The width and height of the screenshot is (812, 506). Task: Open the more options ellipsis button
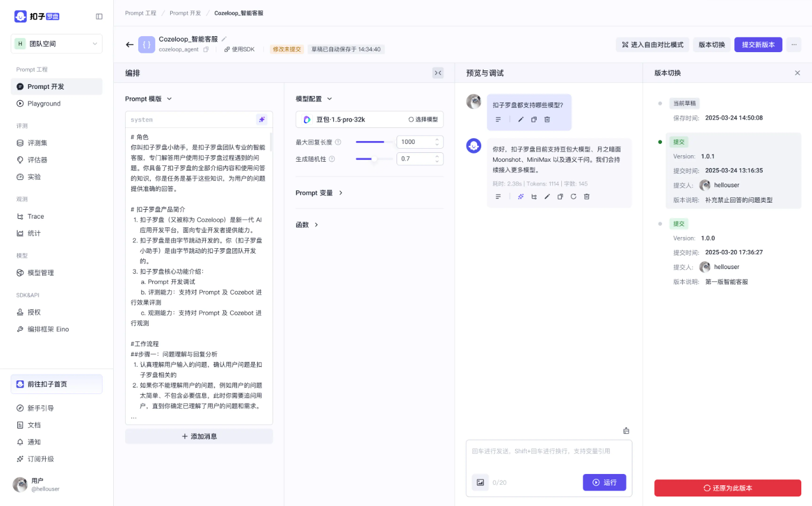794,44
